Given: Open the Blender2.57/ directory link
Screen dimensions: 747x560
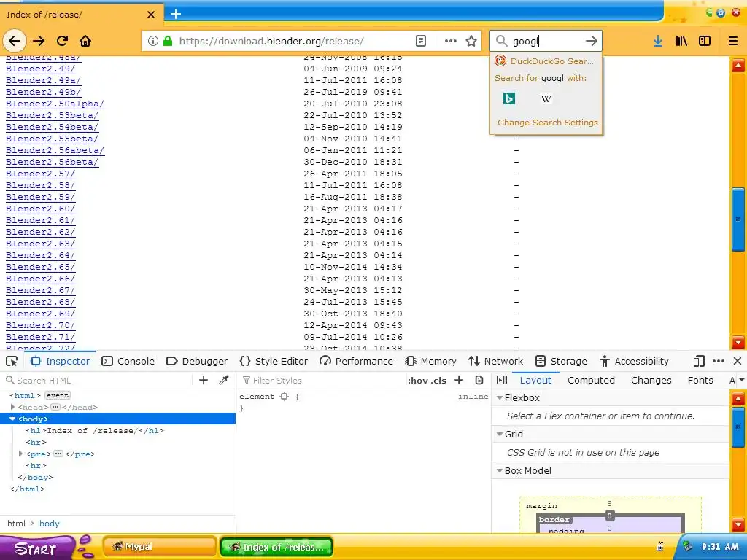Looking at the screenshot, I should tap(41, 174).
